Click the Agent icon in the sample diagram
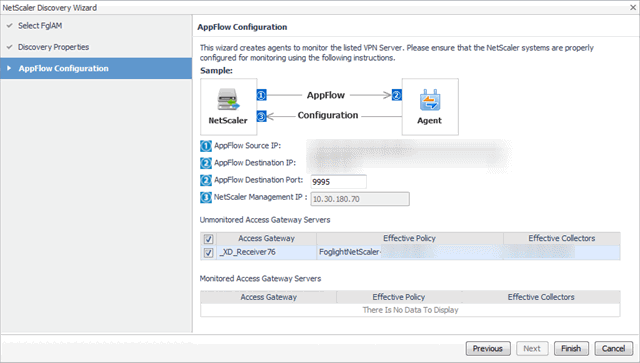This screenshot has height=363, width=640. (x=430, y=100)
